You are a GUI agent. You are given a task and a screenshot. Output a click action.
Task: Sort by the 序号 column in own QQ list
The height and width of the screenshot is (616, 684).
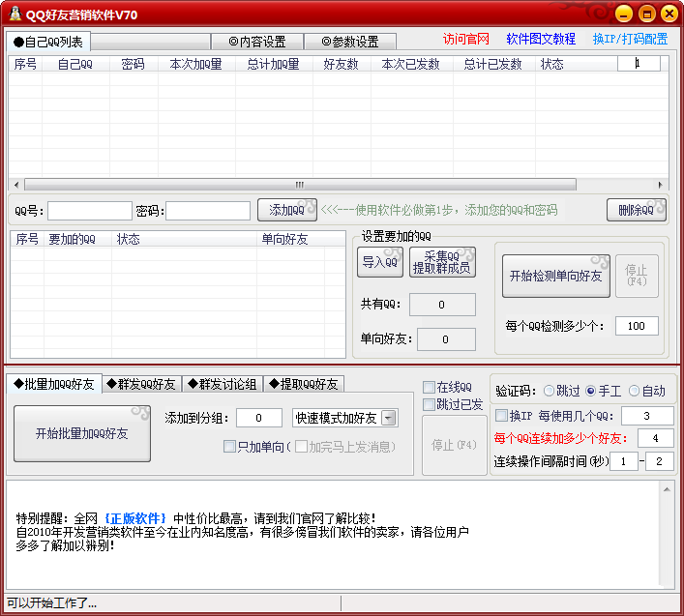click(25, 64)
